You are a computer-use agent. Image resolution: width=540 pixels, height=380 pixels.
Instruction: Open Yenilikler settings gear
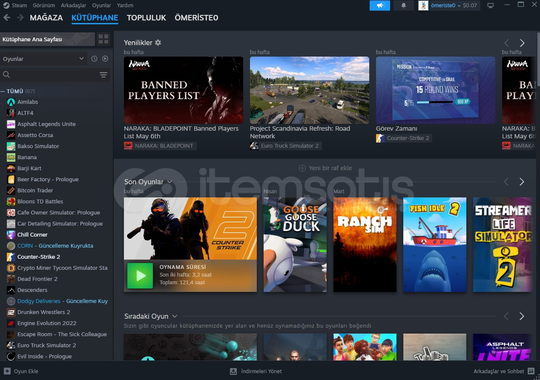click(158, 42)
